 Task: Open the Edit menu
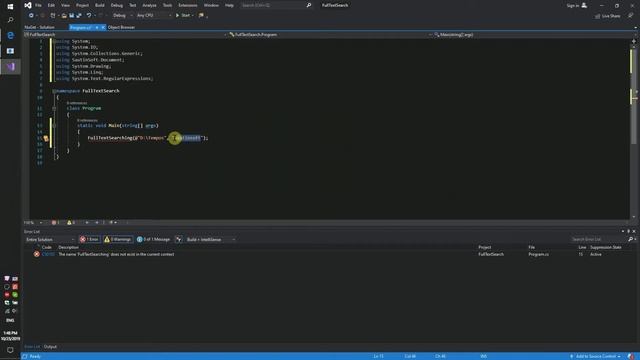51,5
